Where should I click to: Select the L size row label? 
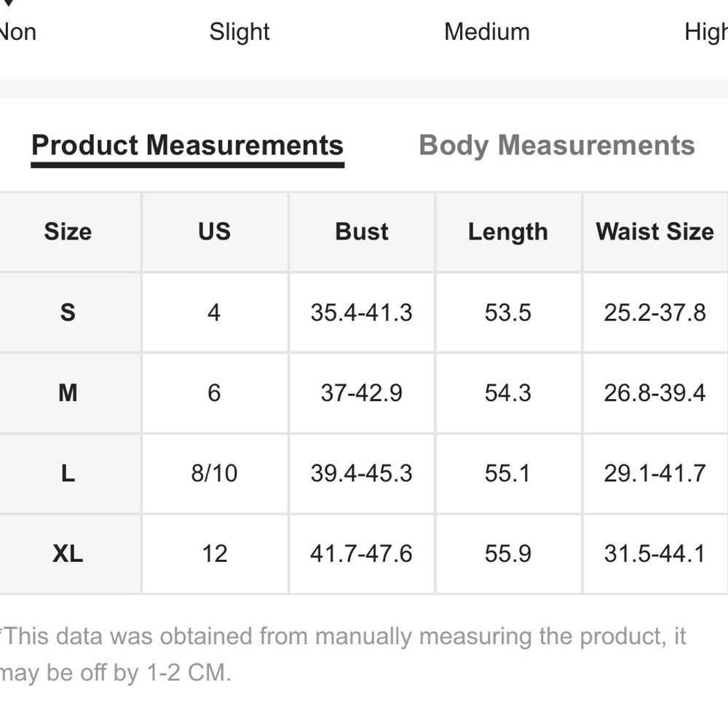(68, 474)
